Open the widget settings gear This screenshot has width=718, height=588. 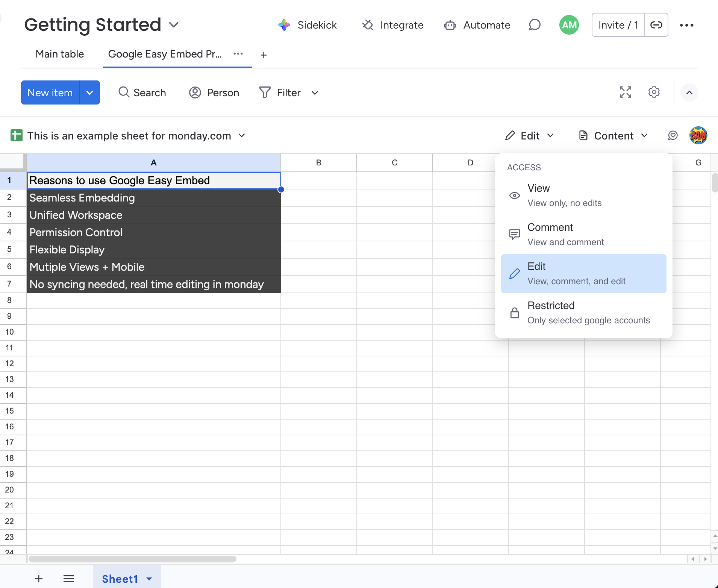[x=654, y=92]
